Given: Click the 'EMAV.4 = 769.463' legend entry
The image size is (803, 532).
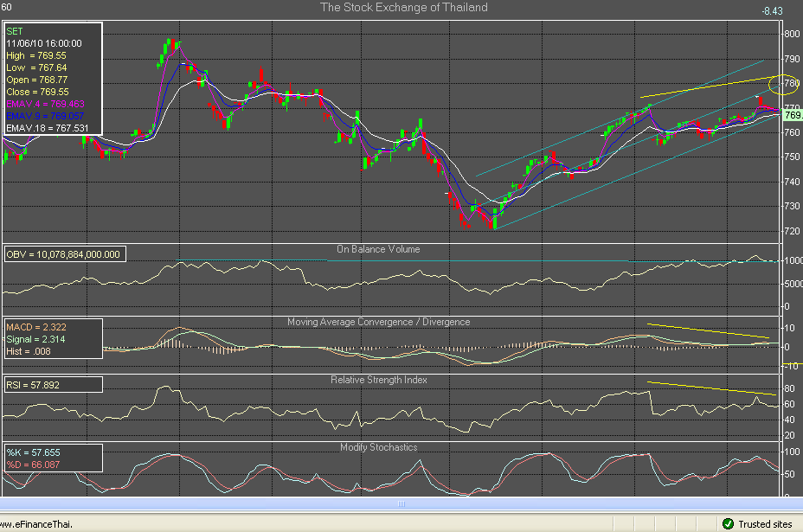Looking at the screenshot, I should coord(45,104).
